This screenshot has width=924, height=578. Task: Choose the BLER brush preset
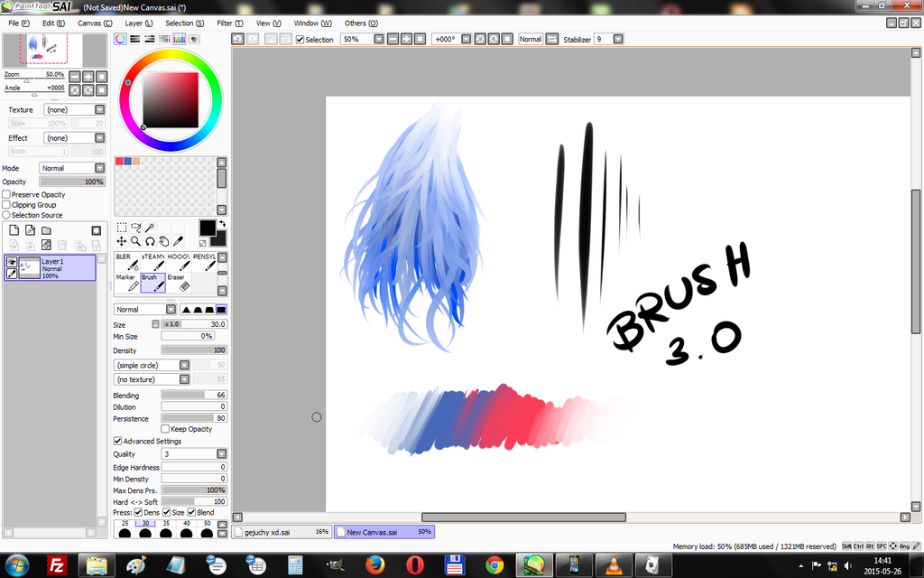tap(127, 263)
